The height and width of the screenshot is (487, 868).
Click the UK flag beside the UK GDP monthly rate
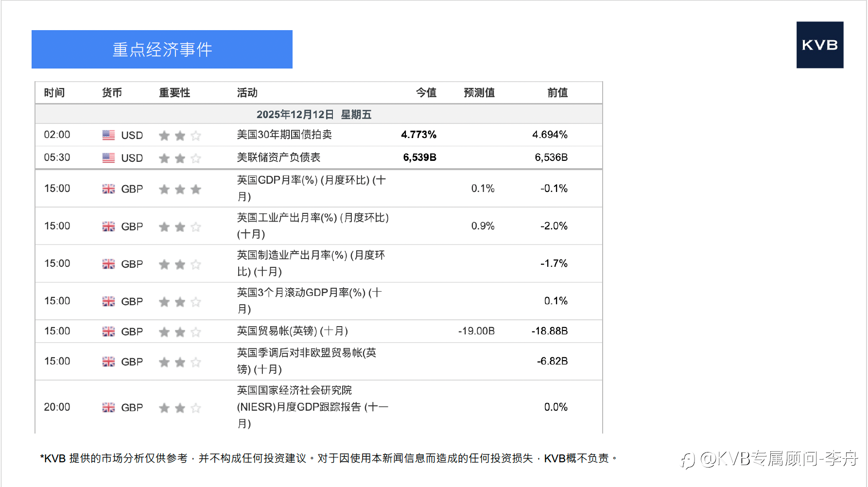[x=108, y=189]
